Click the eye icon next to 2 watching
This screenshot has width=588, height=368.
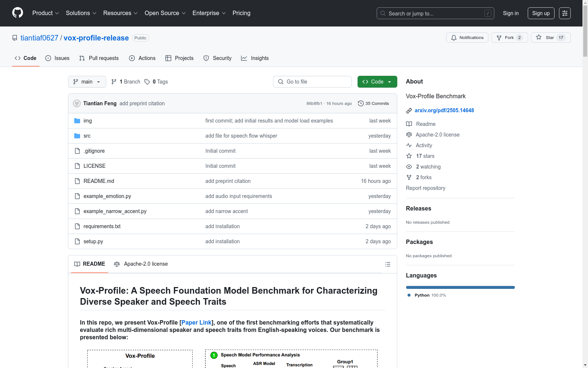[x=409, y=167]
